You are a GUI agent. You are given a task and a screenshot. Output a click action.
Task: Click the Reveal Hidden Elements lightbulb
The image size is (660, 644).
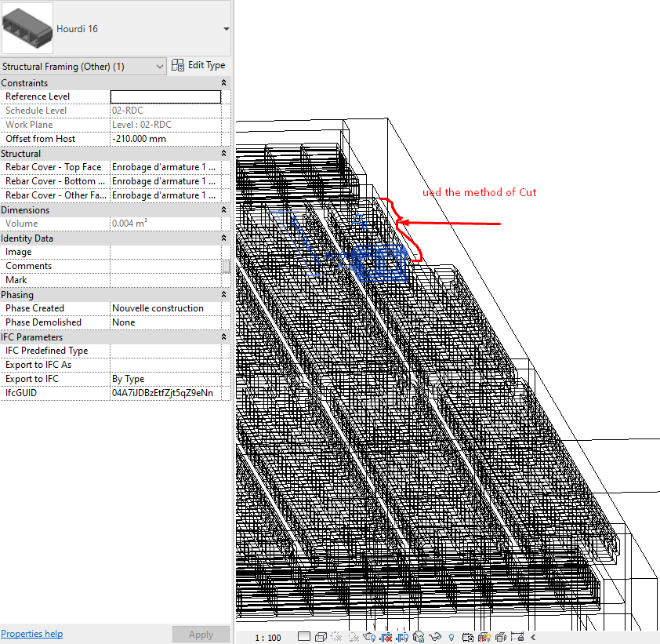(451, 636)
